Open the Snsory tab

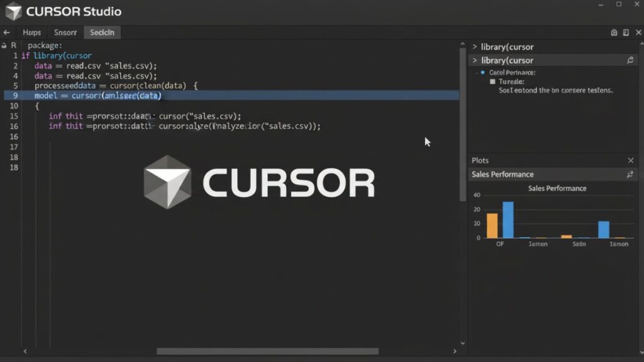click(65, 32)
